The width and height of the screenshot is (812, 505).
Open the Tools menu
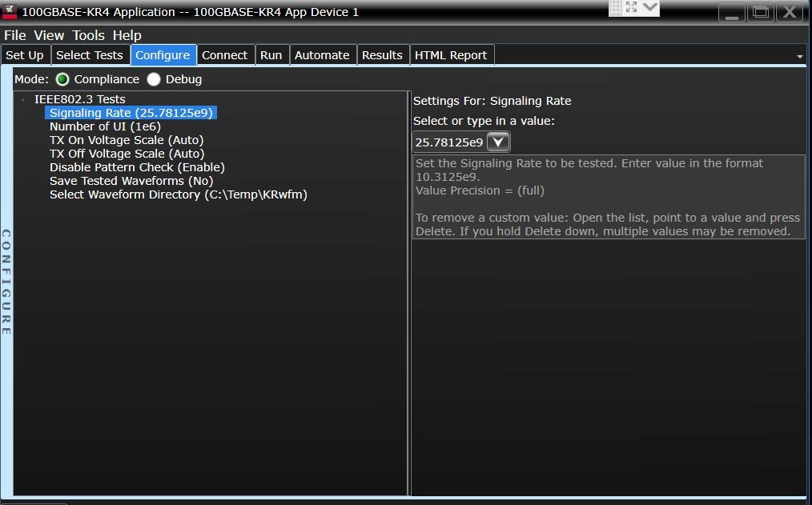[x=88, y=35]
